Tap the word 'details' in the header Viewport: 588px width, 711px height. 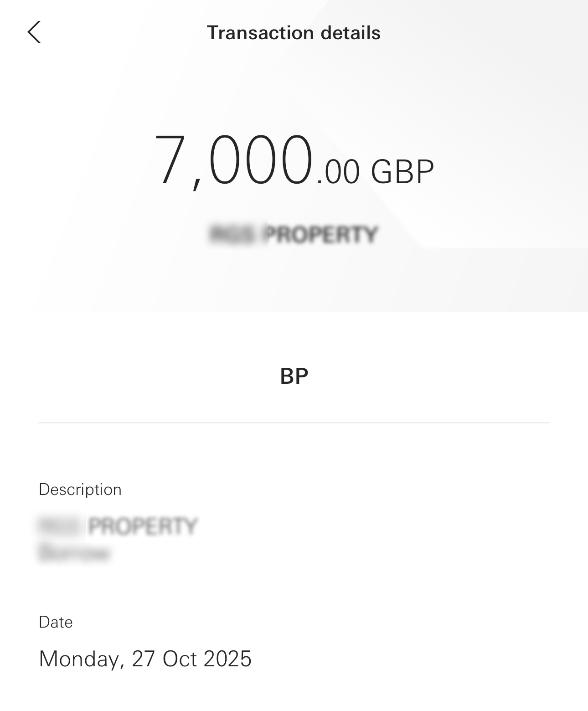tap(351, 33)
